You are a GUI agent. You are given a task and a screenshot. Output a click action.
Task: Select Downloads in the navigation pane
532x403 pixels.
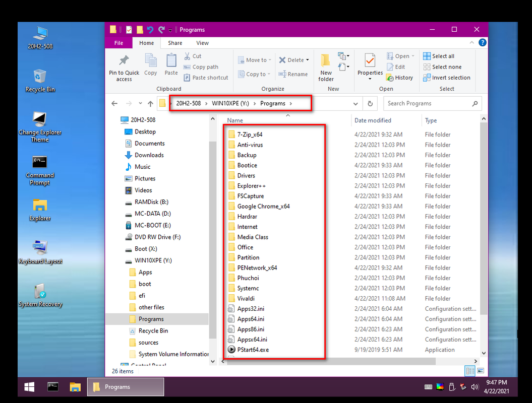(x=149, y=155)
